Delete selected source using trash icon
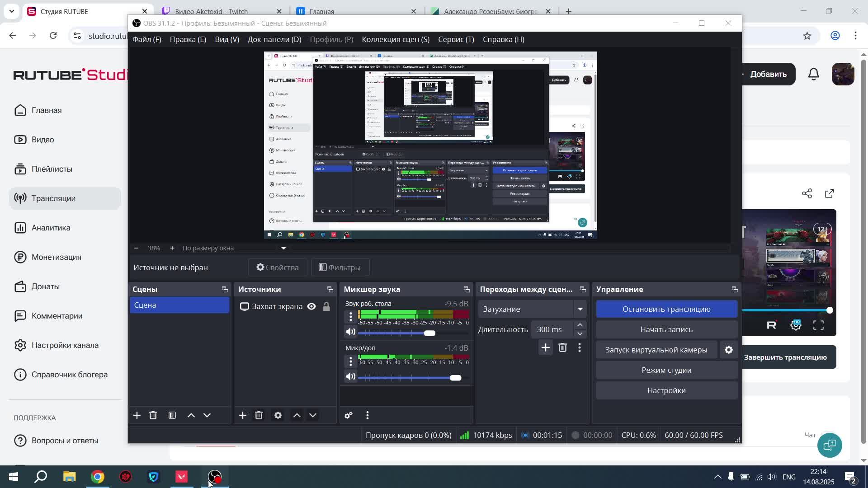 pos(259,415)
